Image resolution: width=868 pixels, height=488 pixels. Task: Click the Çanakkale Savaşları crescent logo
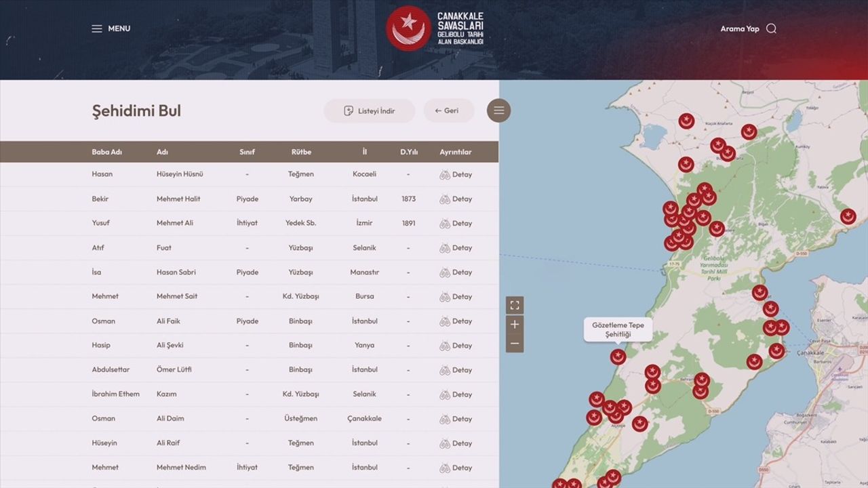[x=408, y=28]
